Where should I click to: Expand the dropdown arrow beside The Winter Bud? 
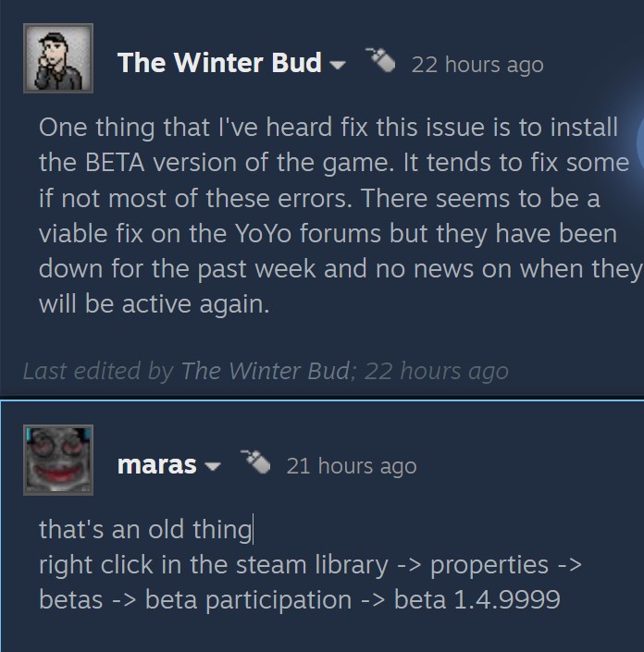[337, 66]
